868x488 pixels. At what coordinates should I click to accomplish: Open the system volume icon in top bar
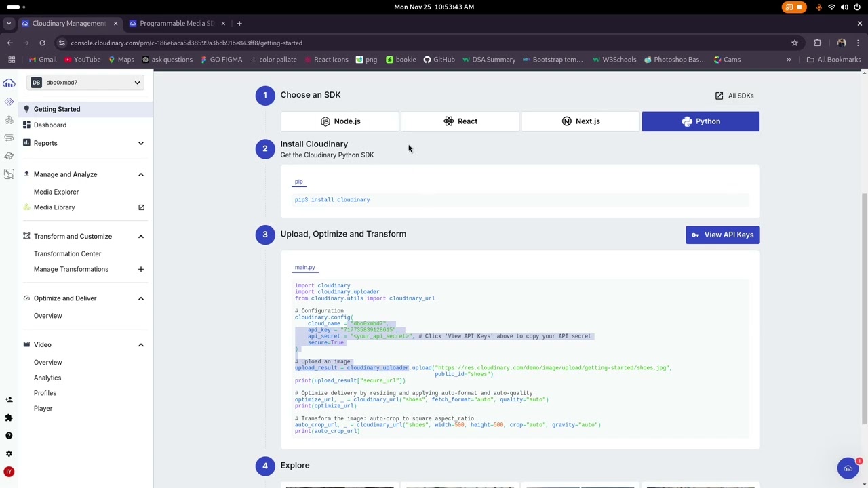click(x=844, y=7)
